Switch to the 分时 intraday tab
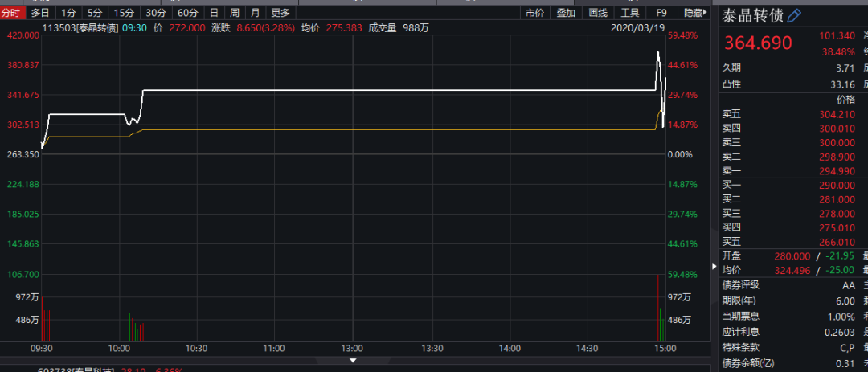Viewport: 868px width, 372px height. pos(14,13)
